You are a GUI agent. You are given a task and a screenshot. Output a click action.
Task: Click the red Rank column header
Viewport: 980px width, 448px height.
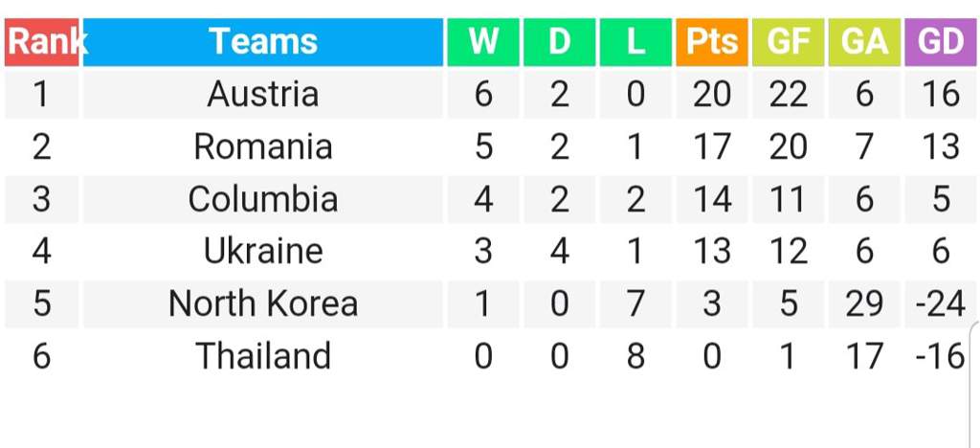tap(42, 42)
